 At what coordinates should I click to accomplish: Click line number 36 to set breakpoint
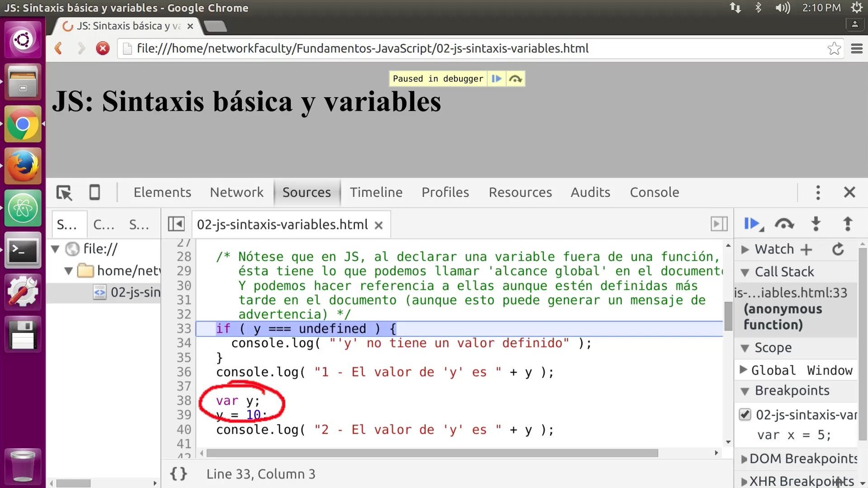click(x=184, y=372)
